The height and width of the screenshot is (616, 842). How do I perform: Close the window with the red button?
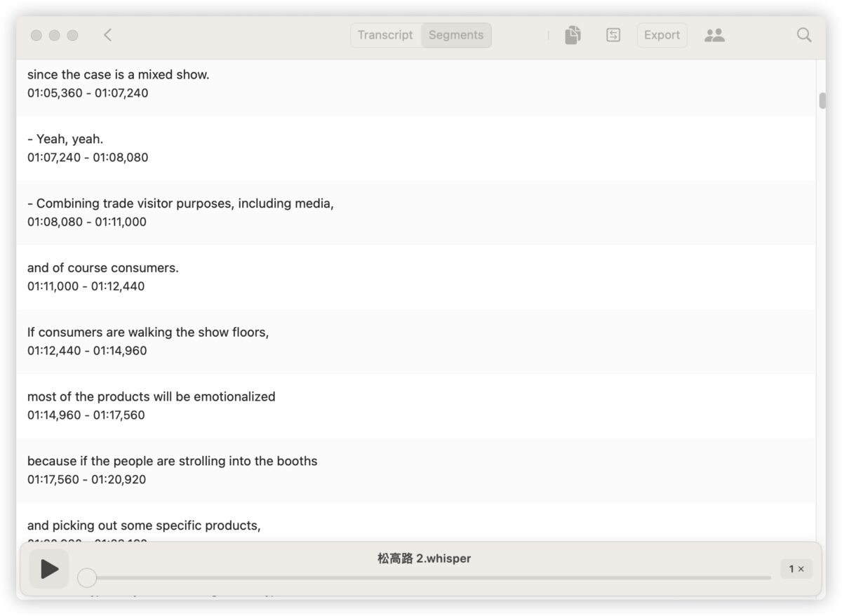[36, 35]
